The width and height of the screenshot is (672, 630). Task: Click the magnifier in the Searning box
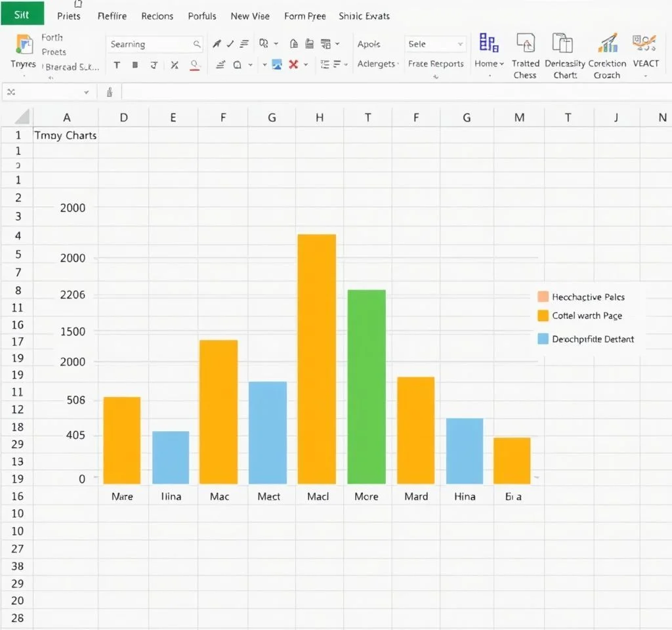[196, 45]
